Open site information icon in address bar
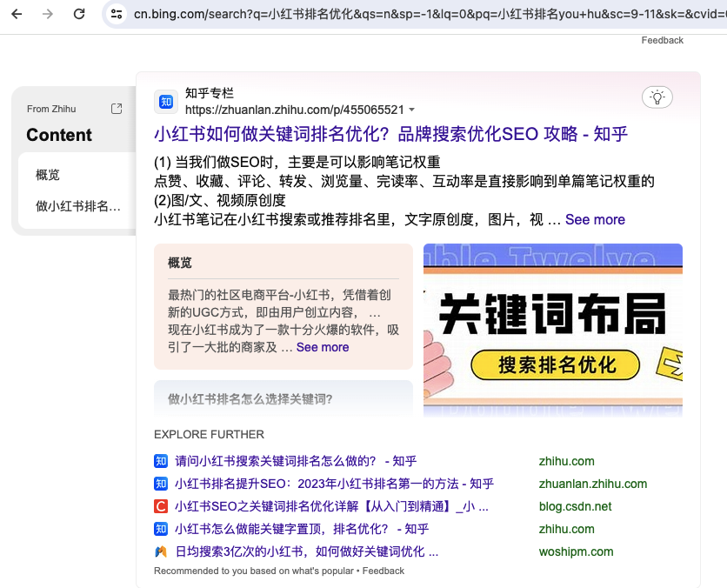 [x=117, y=14]
